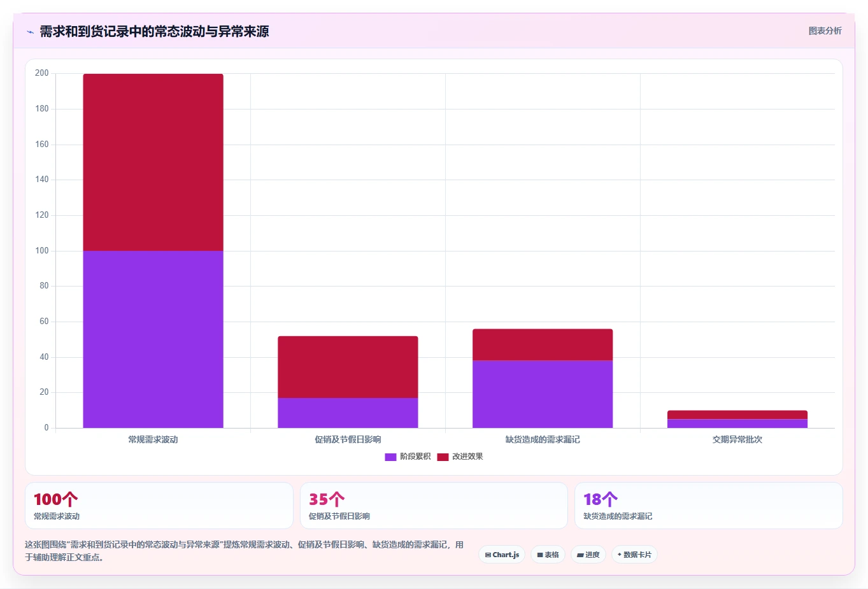Viewport: 868px width, 589px height.
Task: Click the 140 y-axis tick label
Action: [42, 180]
